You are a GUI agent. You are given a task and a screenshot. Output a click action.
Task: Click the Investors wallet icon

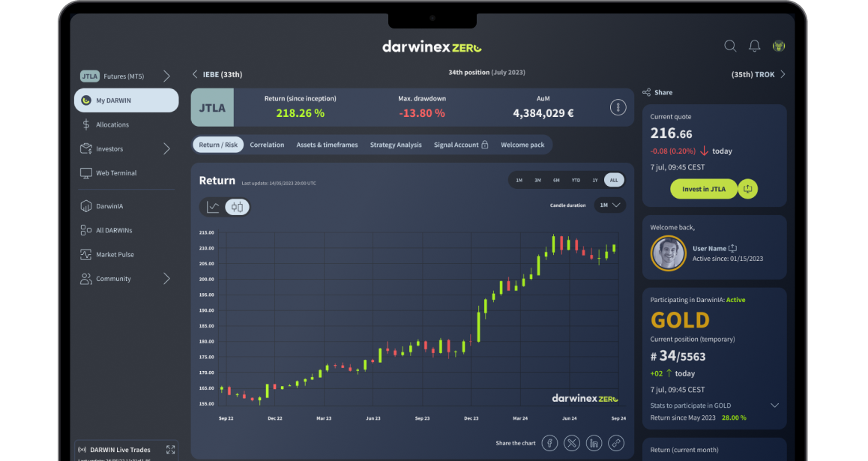coord(85,149)
